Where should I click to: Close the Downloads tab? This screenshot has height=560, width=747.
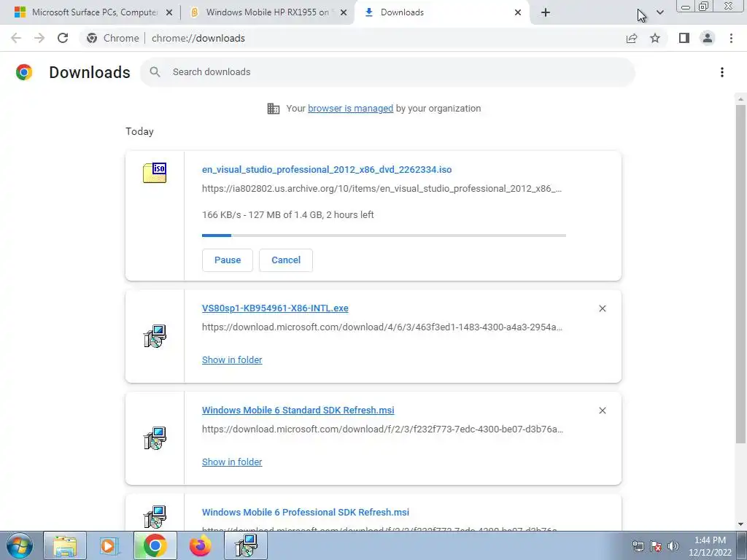click(x=518, y=12)
